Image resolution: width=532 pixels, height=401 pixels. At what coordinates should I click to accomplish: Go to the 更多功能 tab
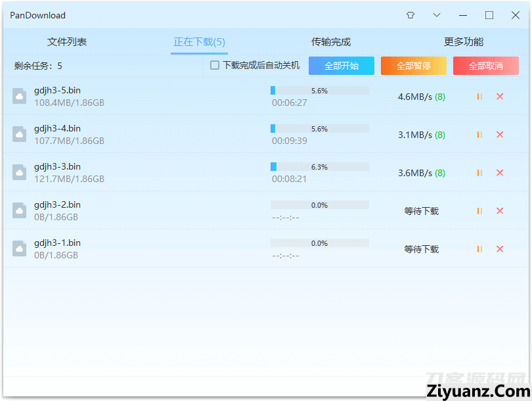point(464,42)
